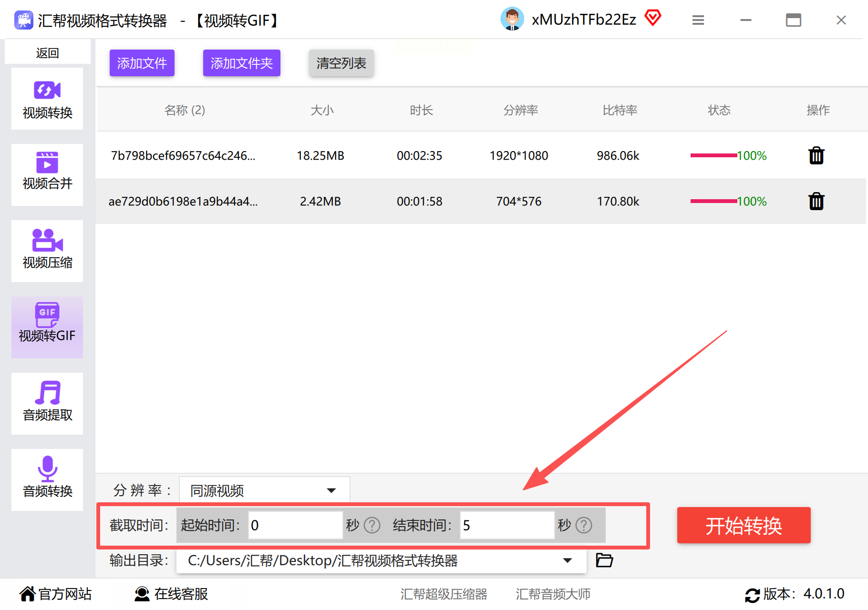Viewport: 868px width, 610px height.
Task: Click the 添加文件夹 button
Action: (242, 63)
